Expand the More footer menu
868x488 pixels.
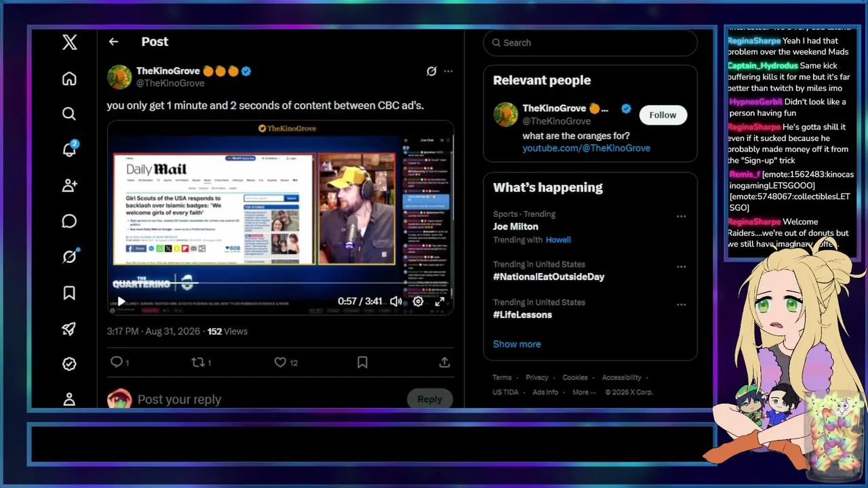click(584, 392)
